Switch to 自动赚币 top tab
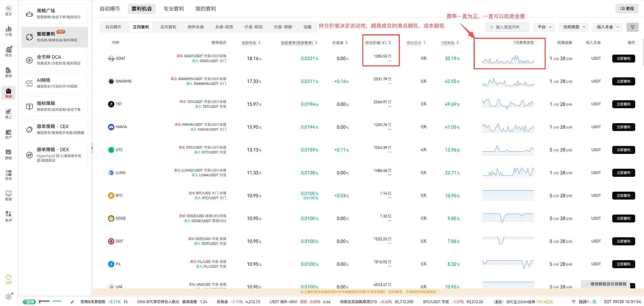 (x=110, y=9)
